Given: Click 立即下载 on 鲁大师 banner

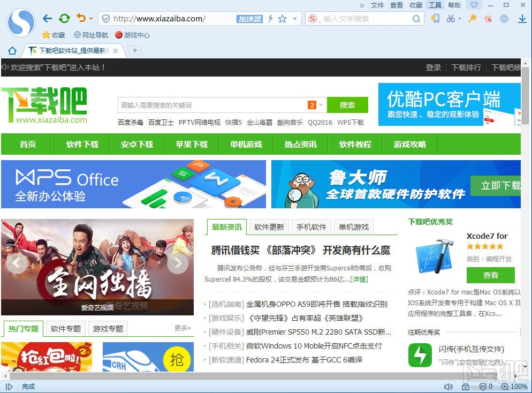Looking at the screenshot, I should [x=496, y=185].
